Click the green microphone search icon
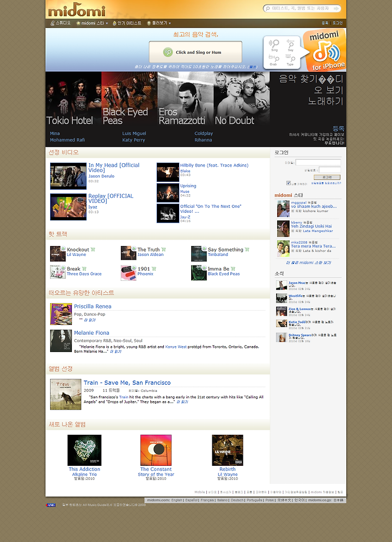 pos(168,52)
